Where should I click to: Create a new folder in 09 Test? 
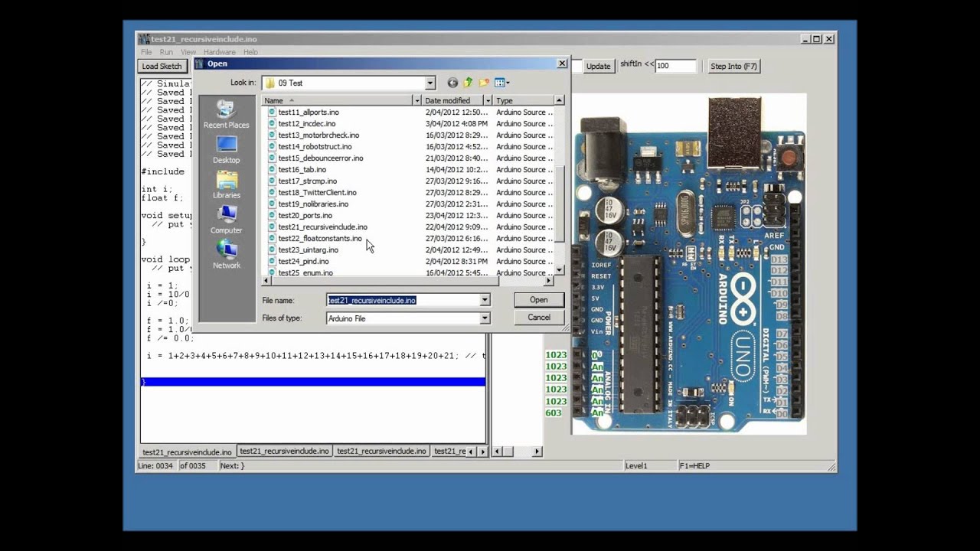(484, 83)
